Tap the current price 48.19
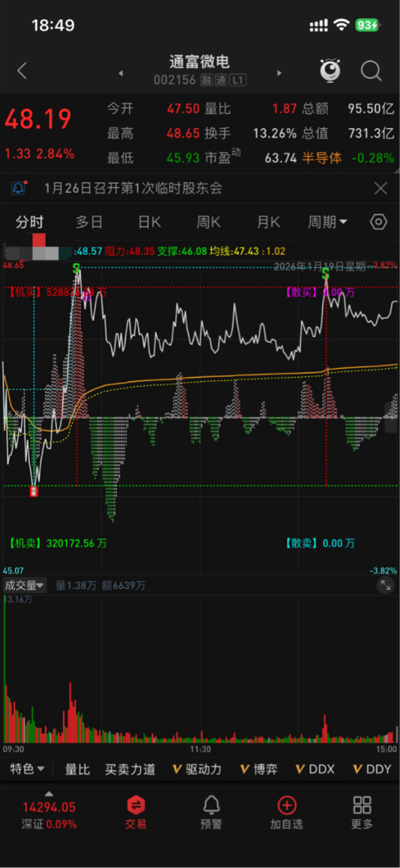Viewport: 400px width, 868px height. click(38, 119)
